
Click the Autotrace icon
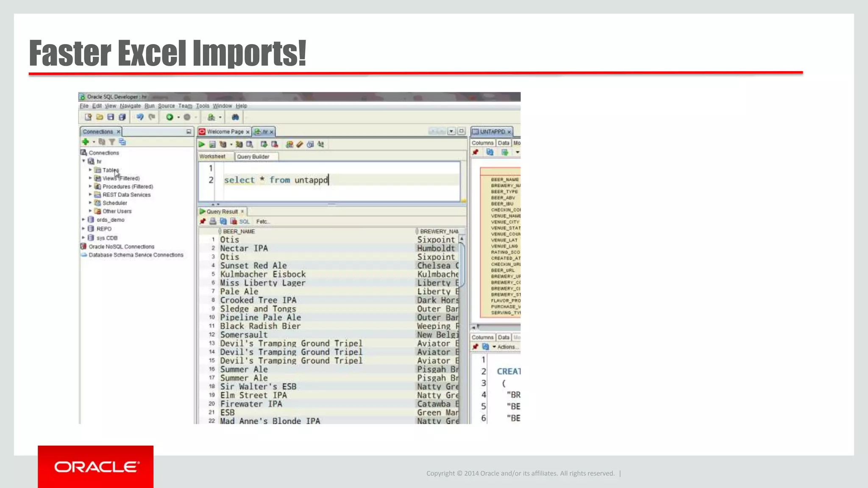239,144
